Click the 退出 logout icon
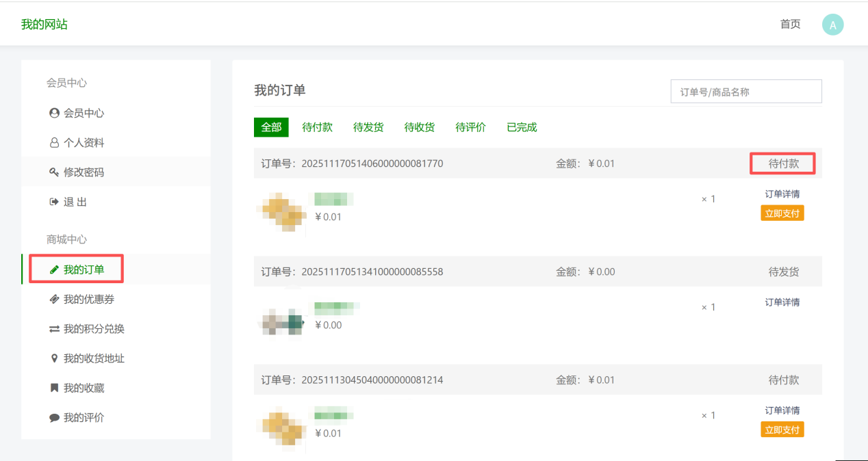 [x=54, y=202]
